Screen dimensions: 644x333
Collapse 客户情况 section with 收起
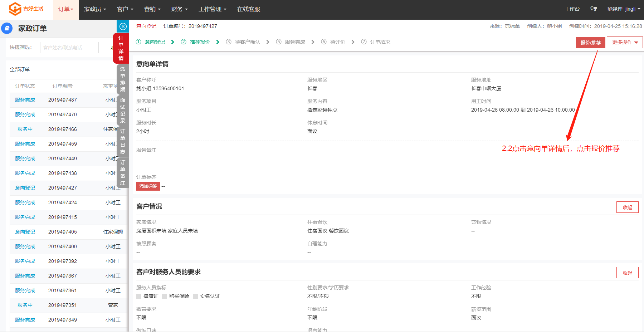pos(627,207)
